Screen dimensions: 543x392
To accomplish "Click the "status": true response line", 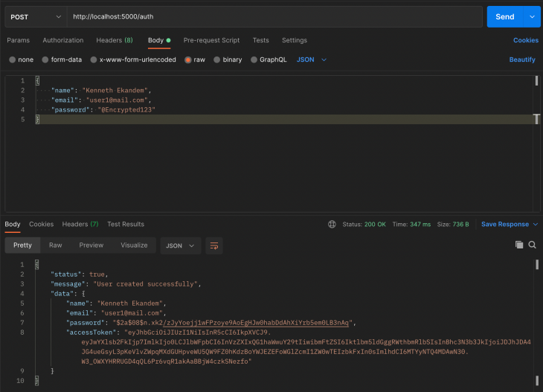I will [x=80, y=274].
